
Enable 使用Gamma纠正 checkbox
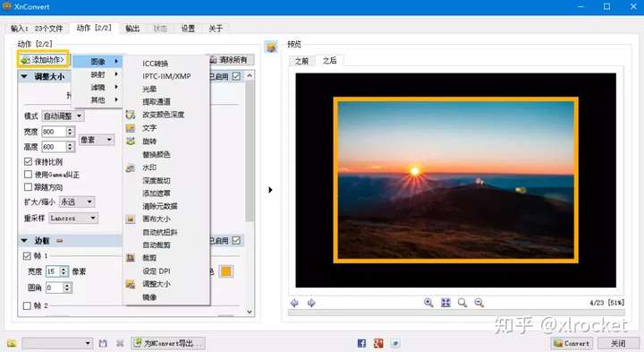coord(28,175)
